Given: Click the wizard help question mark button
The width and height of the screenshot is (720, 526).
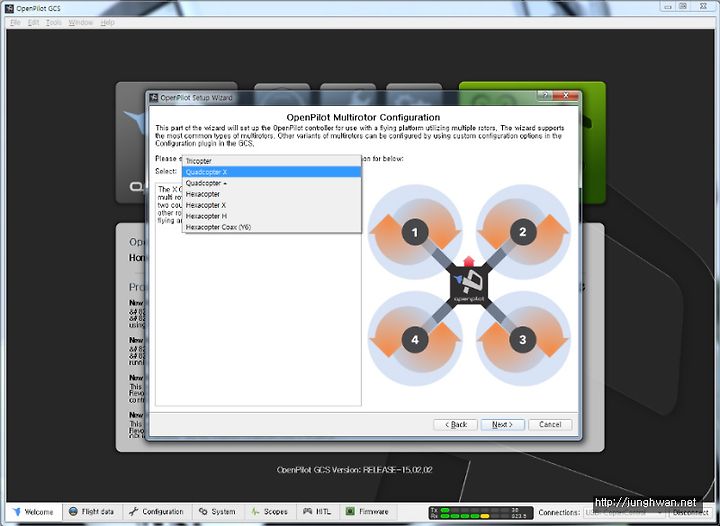Looking at the screenshot, I should [545, 95].
